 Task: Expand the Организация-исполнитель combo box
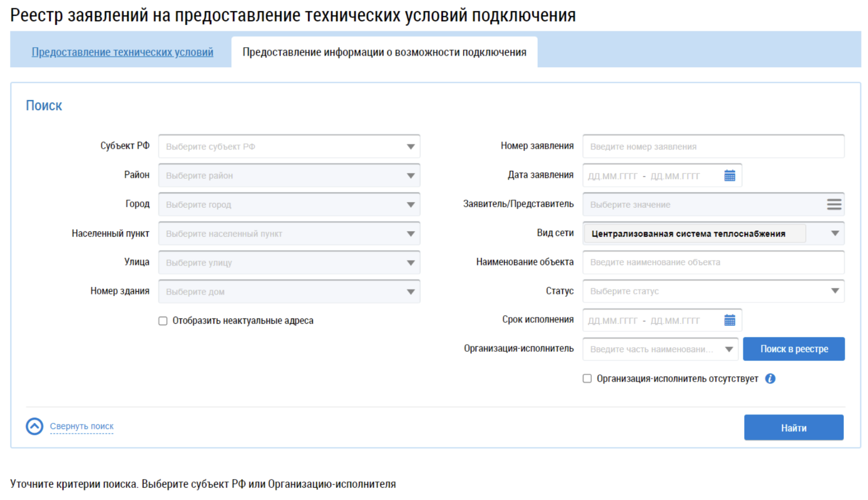(729, 349)
